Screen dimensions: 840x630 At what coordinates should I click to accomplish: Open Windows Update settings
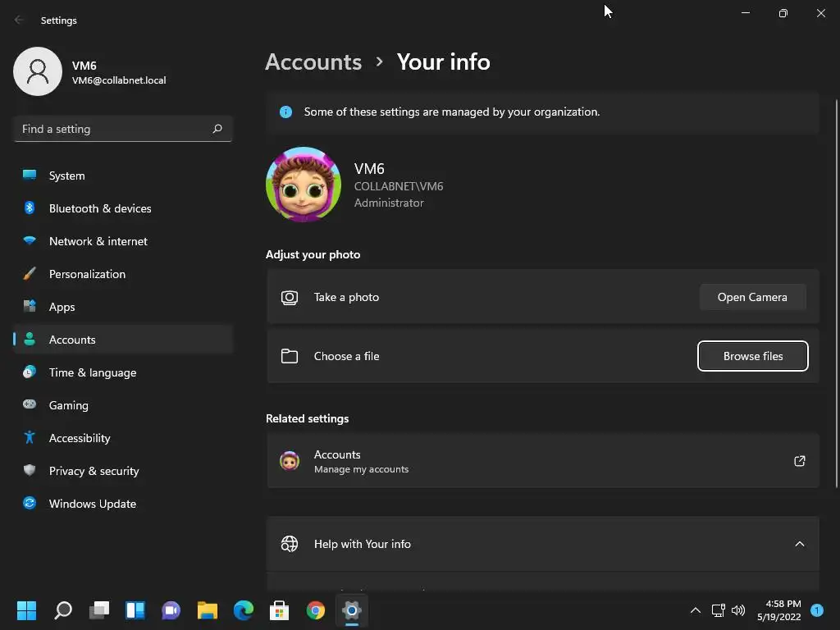point(123,504)
